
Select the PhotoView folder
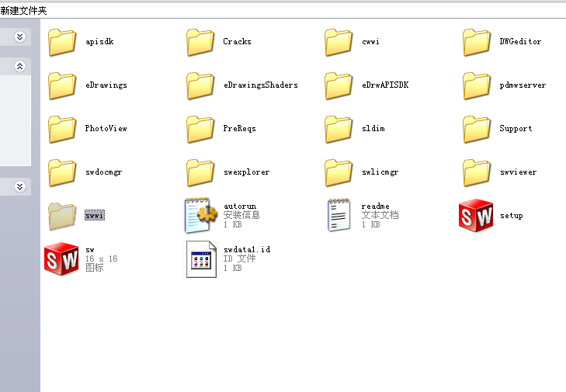pyautogui.click(x=62, y=129)
